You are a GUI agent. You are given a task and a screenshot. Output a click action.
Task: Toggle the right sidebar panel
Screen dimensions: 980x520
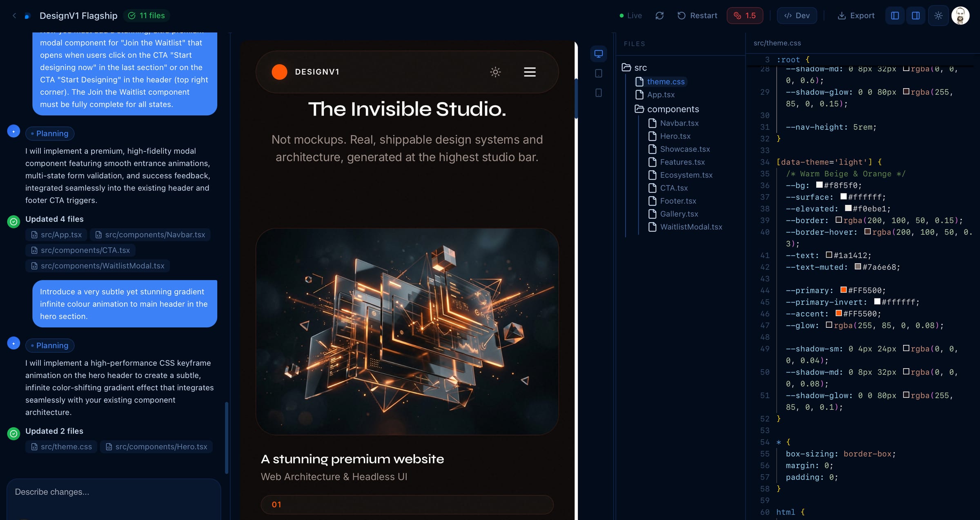916,16
